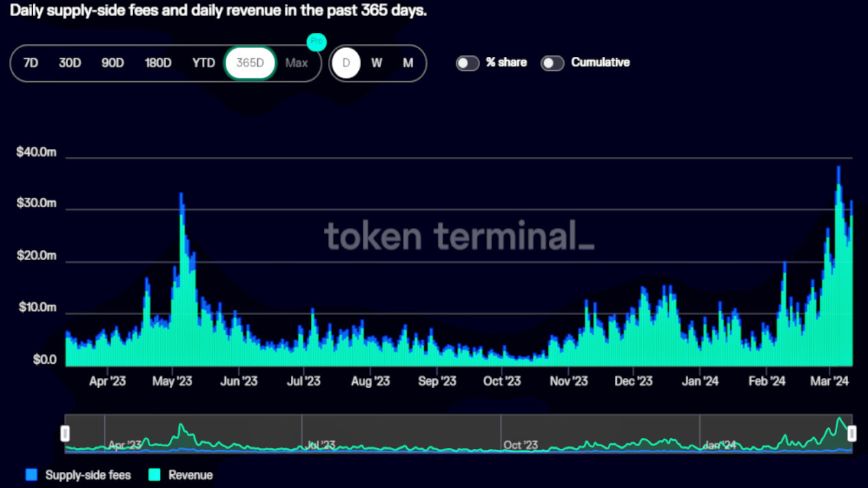Switch to monthly (M) granularity

408,63
